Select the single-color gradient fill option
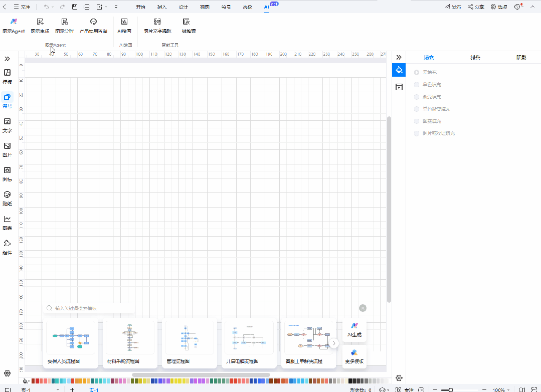The height and width of the screenshot is (392, 541). [x=433, y=109]
